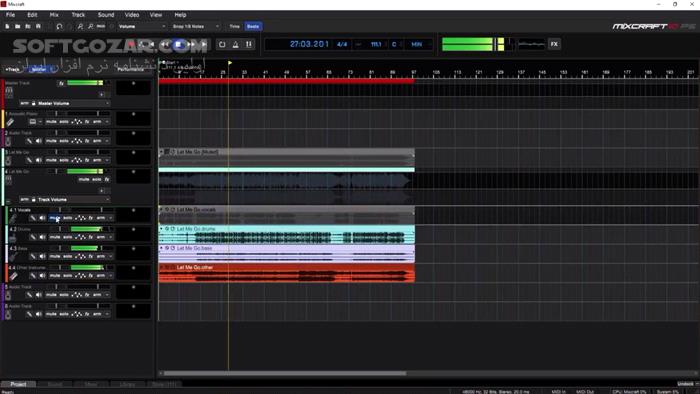This screenshot has height=394, width=700.
Task: Open the Mix menu
Action: (54, 15)
